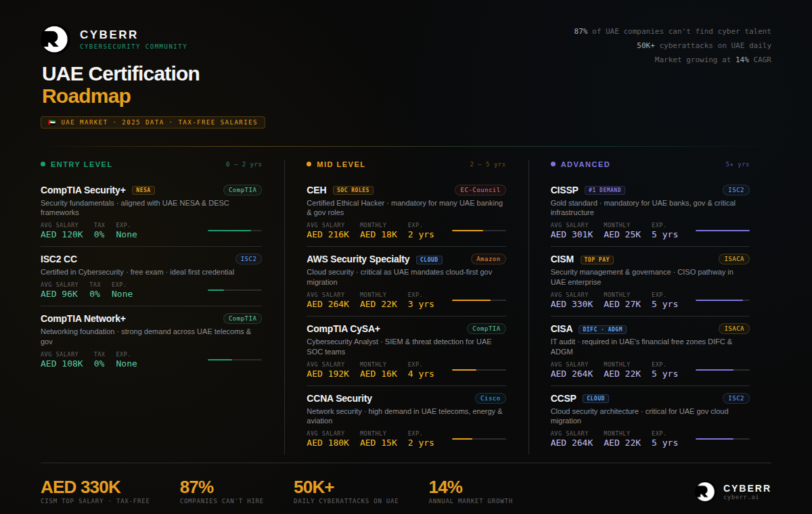812x514 pixels.
Task: Click the progress bar for CompTIA Security+
Action: (x=235, y=231)
